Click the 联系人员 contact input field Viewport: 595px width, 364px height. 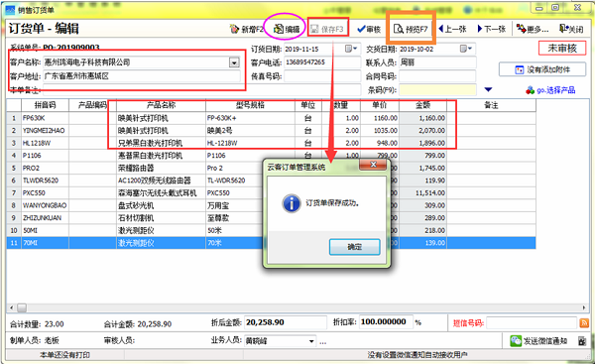click(437, 62)
